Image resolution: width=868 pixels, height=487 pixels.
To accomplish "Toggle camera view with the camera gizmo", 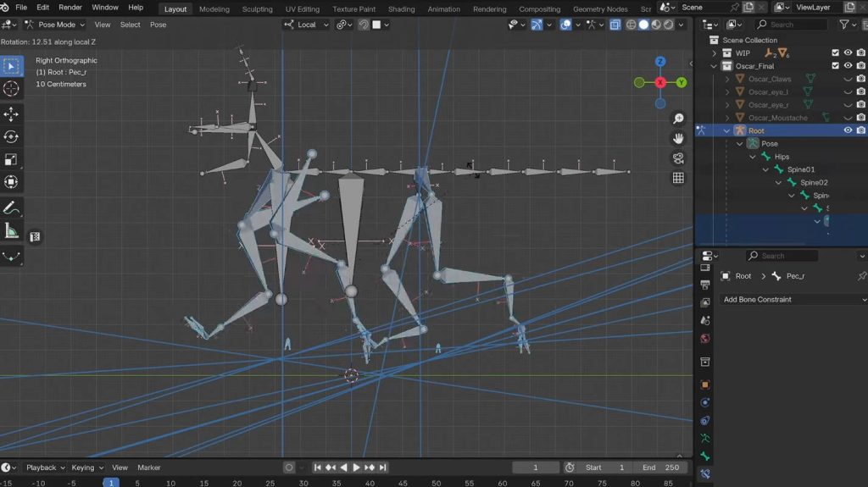I will pos(678,158).
